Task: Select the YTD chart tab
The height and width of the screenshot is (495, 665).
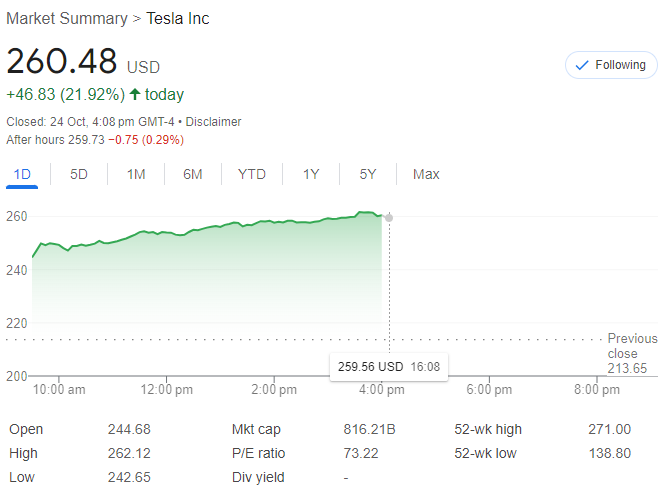Action: [x=252, y=174]
